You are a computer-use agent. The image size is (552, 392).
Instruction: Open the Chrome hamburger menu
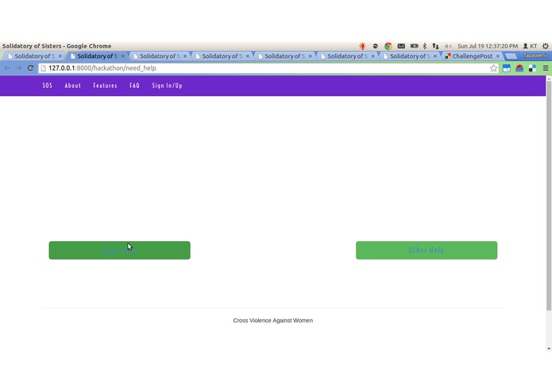tap(546, 68)
